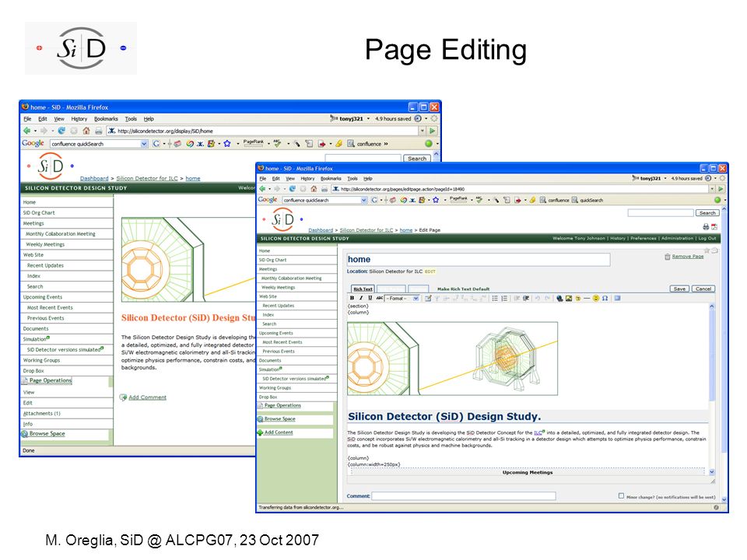
Task: Click the editor area vertical scrollbar down arrow
Action: point(712,472)
